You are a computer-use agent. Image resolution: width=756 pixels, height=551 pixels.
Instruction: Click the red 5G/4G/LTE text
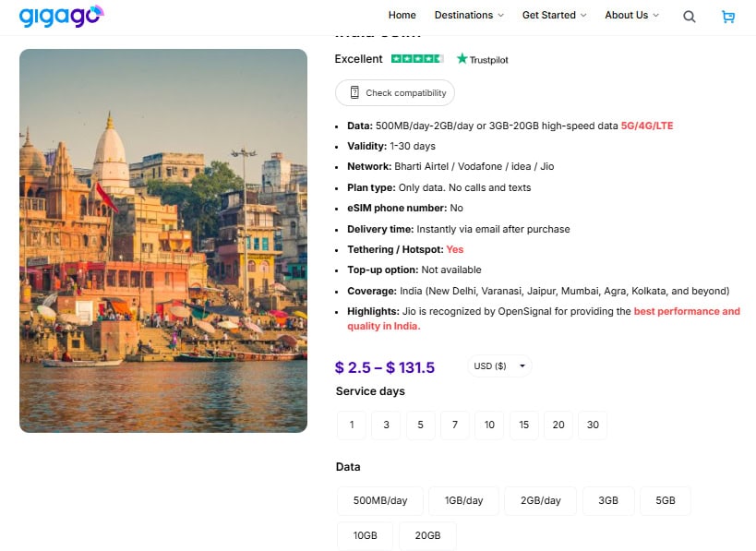pos(646,126)
